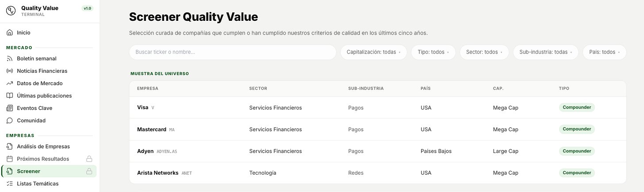Click the TIPO column header

click(564, 88)
